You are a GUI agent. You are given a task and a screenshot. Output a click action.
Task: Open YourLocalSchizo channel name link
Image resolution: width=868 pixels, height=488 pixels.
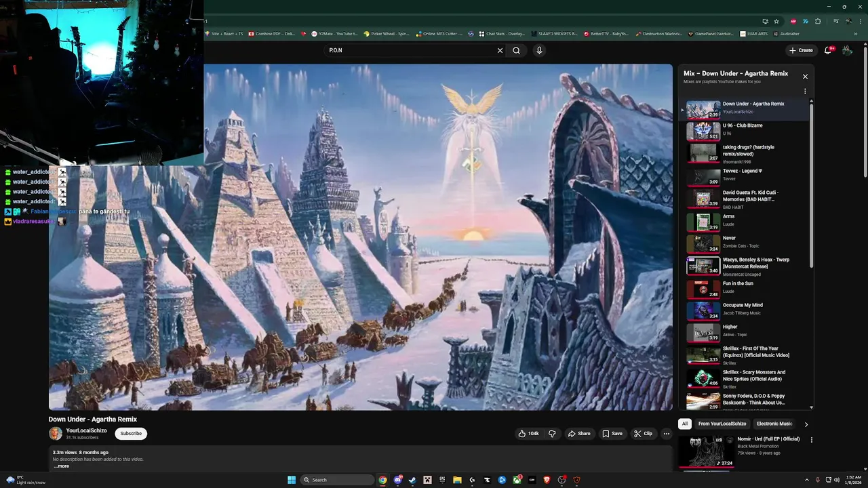[x=86, y=430]
